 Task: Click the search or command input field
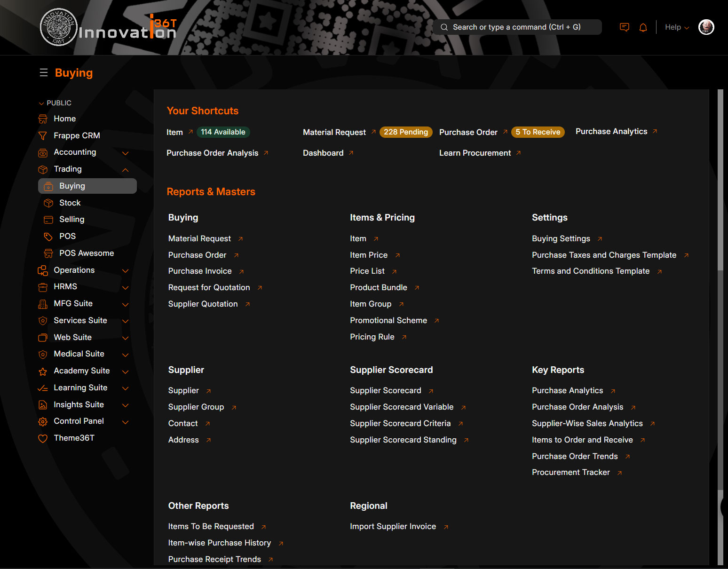pos(517,27)
